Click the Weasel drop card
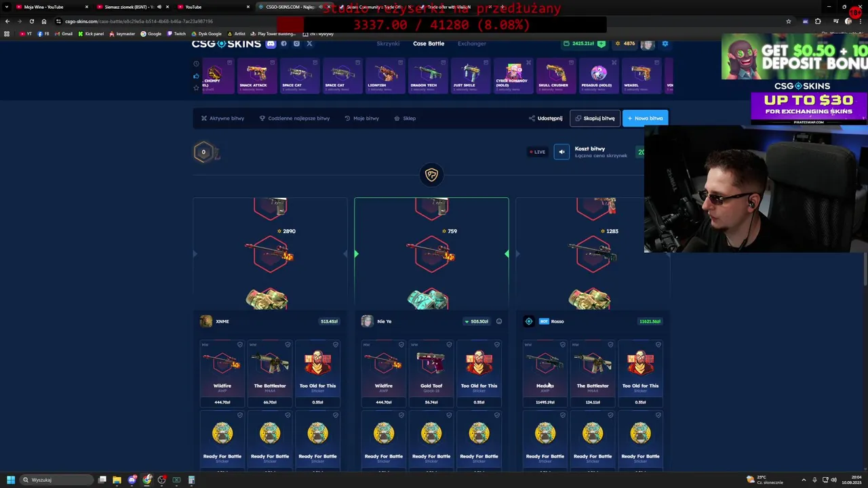Viewport: 868px width, 488px height. [640, 76]
